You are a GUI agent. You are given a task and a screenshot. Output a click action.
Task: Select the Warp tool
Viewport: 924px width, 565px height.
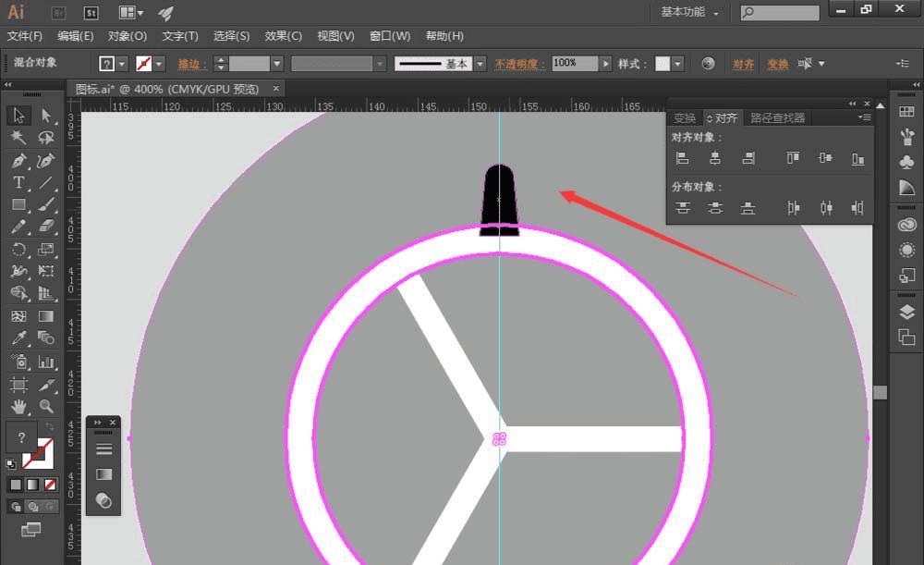18,271
